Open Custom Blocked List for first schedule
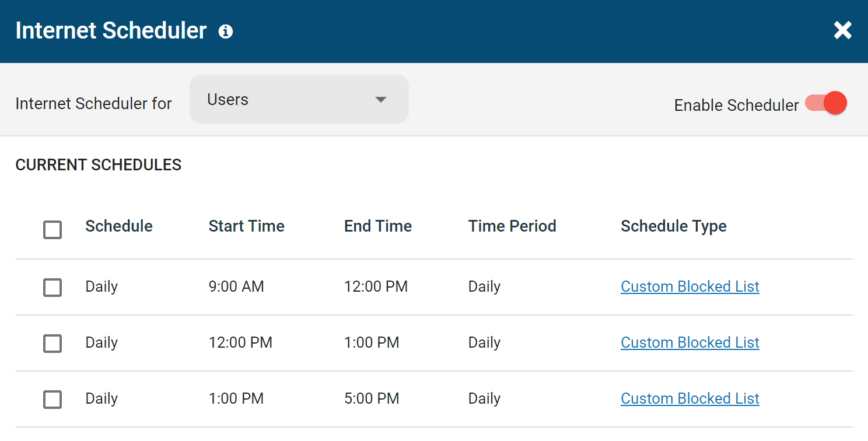This screenshot has width=868, height=441. point(689,286)
